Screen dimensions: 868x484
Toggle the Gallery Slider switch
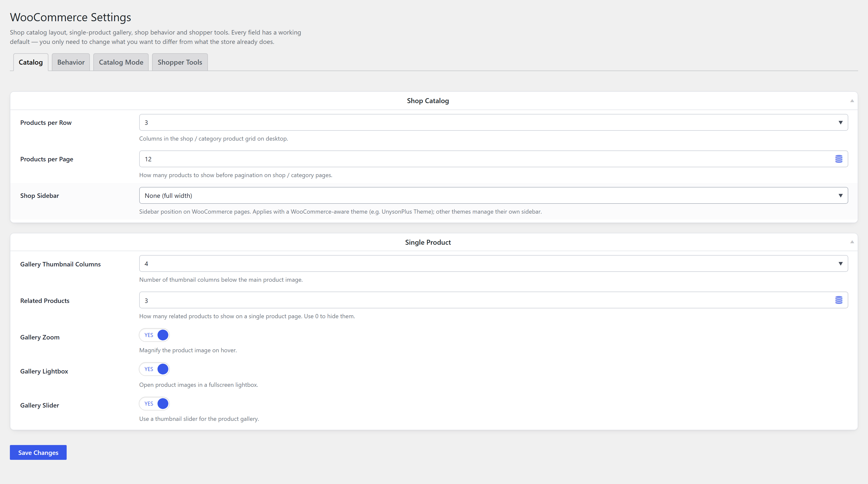[154, 404]
